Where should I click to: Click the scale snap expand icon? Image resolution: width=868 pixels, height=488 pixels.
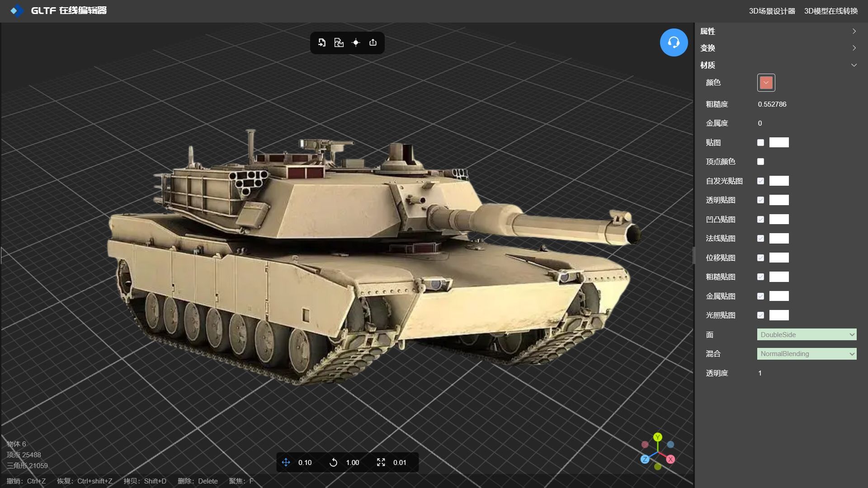[x=381, y=462]
